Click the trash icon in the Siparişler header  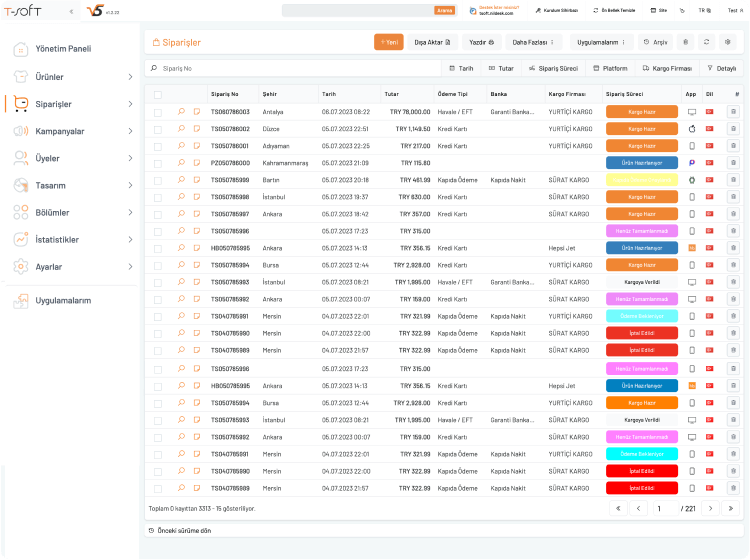click(x=685, y=42)
